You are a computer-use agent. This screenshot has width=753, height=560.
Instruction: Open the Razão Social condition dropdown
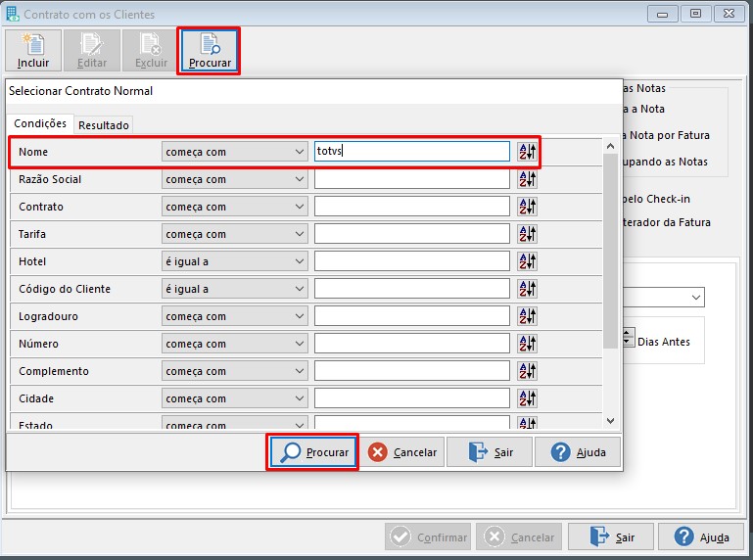pyautogui.click(x=235, y=179)
